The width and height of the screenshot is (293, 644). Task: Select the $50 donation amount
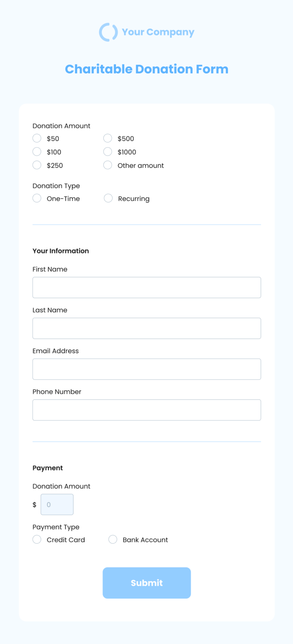(37, 138)
